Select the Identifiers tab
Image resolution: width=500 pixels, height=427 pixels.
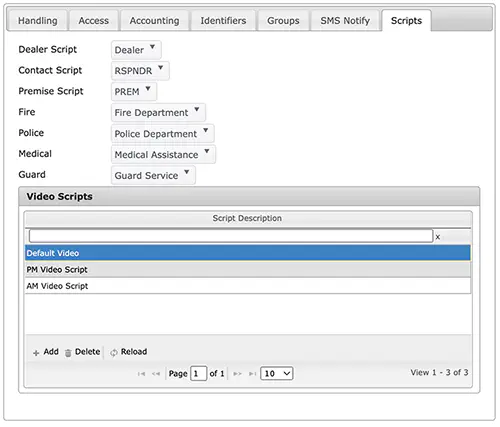tap(223, 21)
